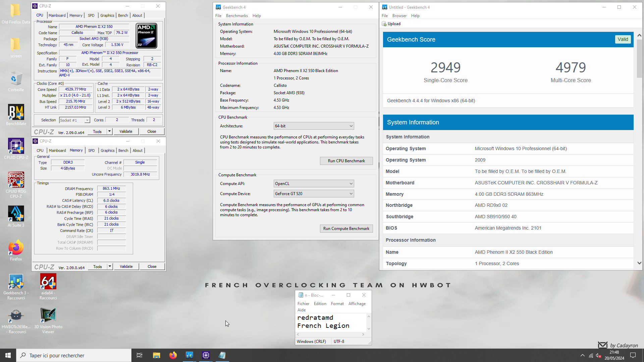Click the AMD Phenom II logo in CPU-Z
This screenshot has width=644, height=362.
point(147,36)
